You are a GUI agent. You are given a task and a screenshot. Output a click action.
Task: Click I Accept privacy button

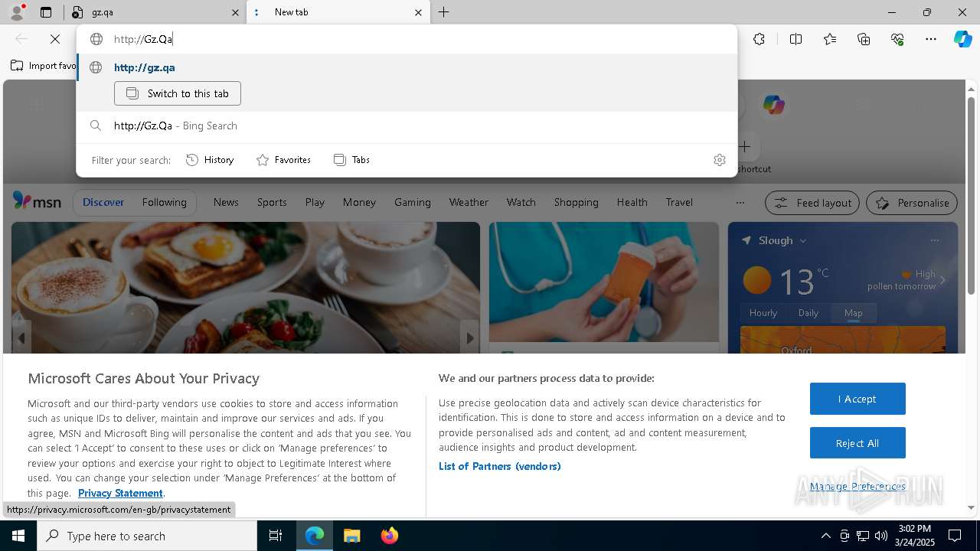pos(857,399)
